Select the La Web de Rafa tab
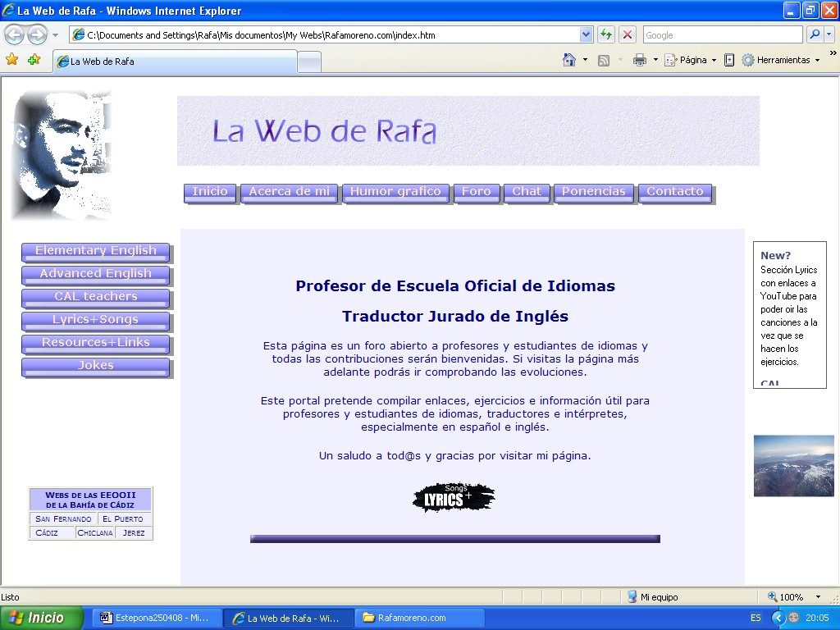 coord(174,62)
